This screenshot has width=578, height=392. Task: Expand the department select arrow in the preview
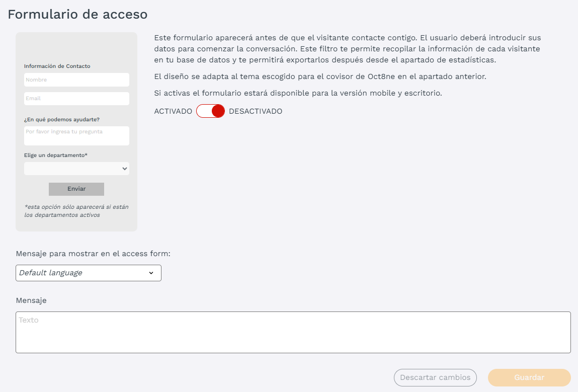point(125,169)
